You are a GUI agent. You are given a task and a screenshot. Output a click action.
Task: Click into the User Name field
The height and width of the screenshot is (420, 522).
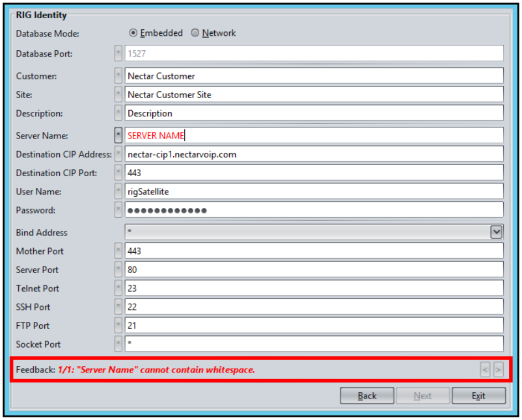314,191
